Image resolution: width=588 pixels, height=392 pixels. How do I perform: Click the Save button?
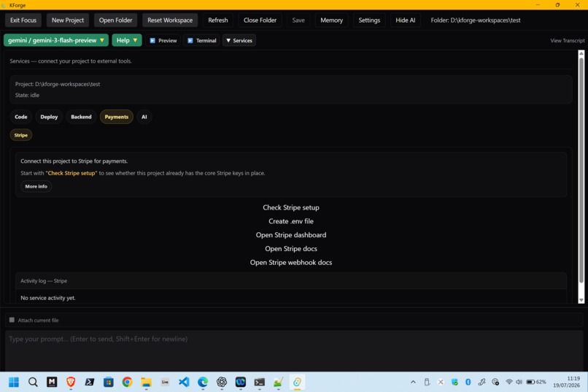pyautogui.click(x=298, y=20)
